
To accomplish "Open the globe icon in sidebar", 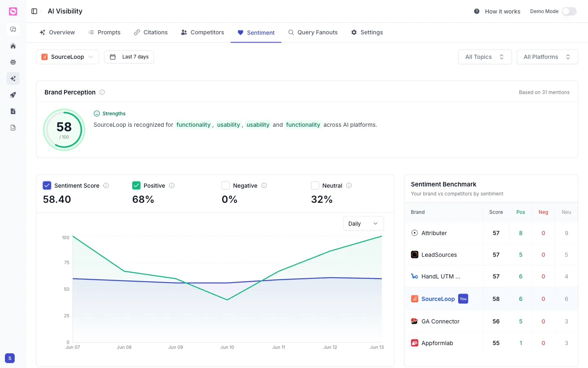I will point(13,62).
